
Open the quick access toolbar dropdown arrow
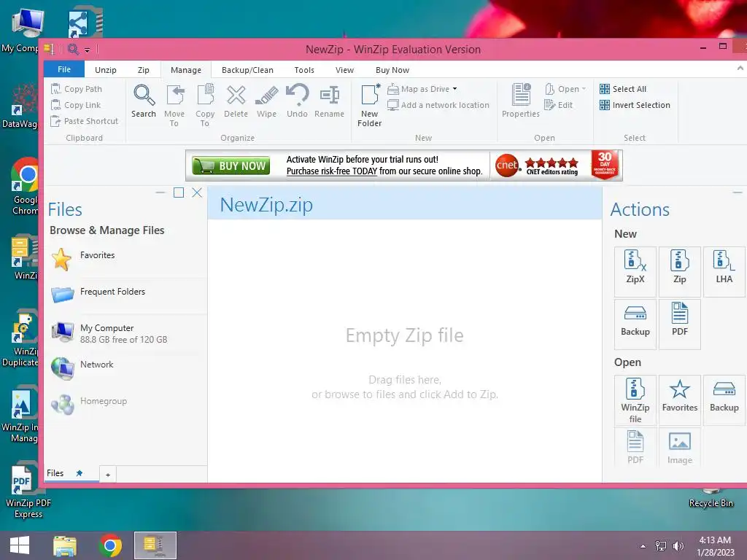[x=88, y=50]
